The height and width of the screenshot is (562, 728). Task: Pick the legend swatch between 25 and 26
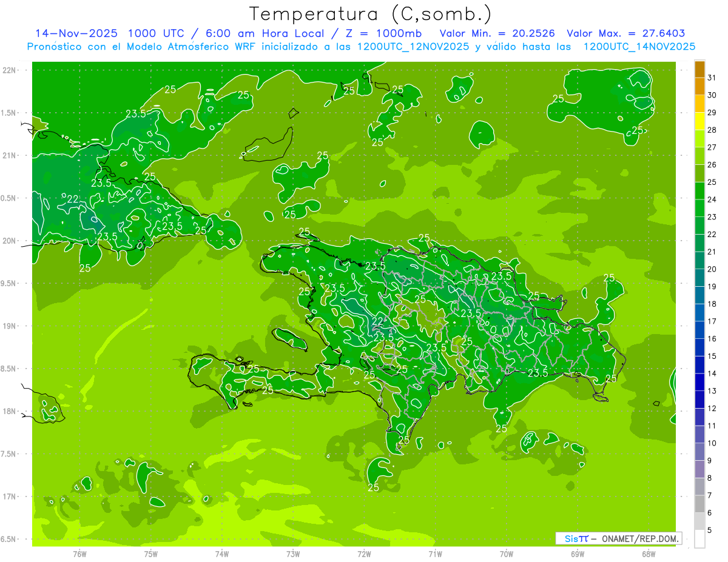point(699,173)
